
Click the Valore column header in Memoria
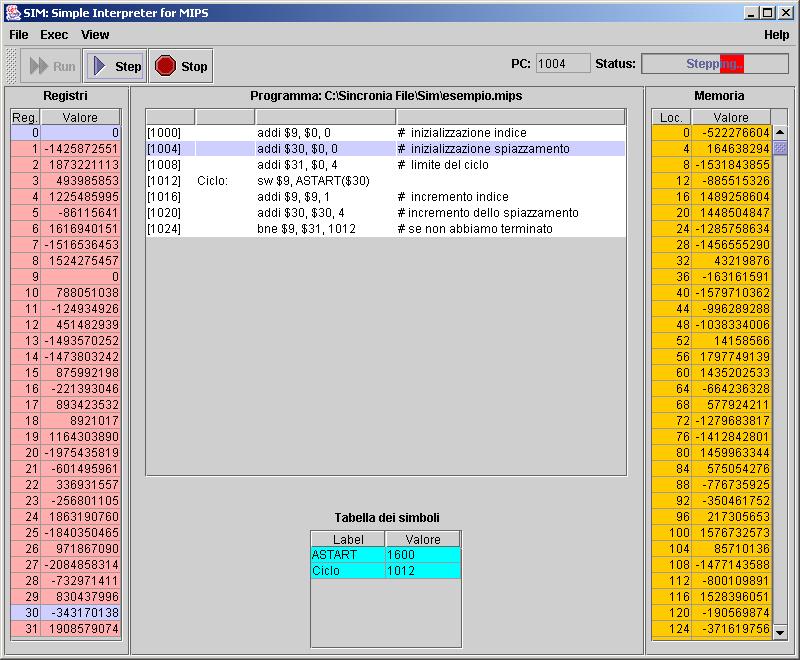731,117
